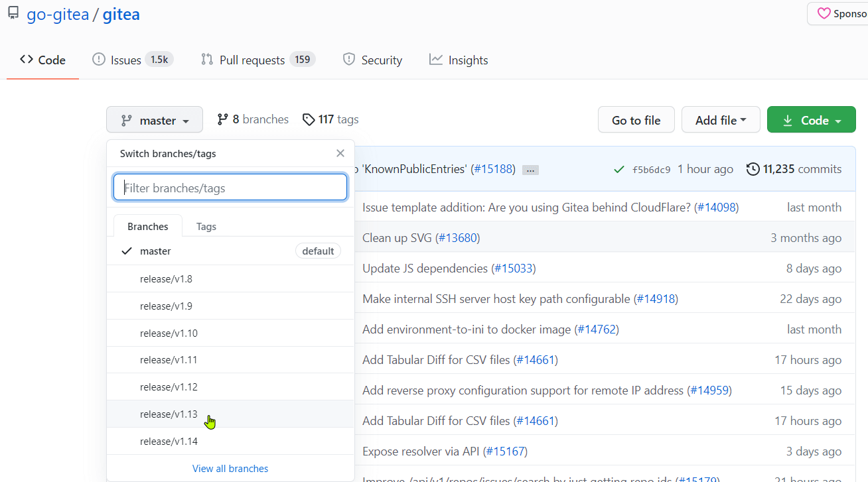
Task: Open commit hash f5b6dc9 link
Action: coord(651,170)
